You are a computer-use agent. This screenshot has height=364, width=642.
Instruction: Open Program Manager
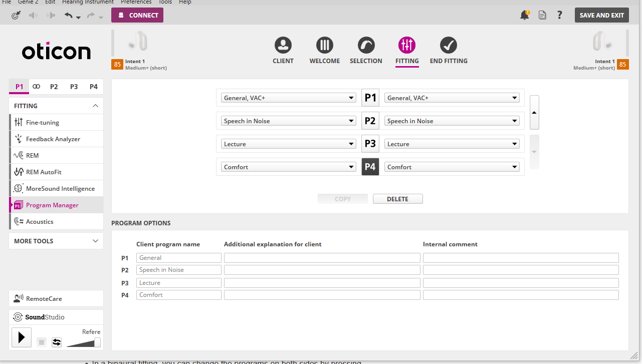click(x=56, y=205)
